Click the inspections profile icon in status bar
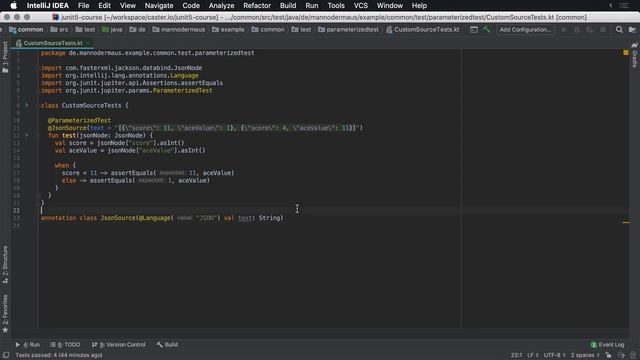Image resolution: width=640 pixels, height=360 pixels. (621, 355)
